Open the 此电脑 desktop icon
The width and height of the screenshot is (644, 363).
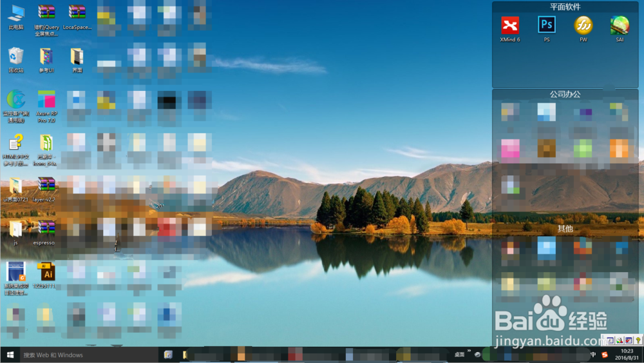[x=15, y=17]
